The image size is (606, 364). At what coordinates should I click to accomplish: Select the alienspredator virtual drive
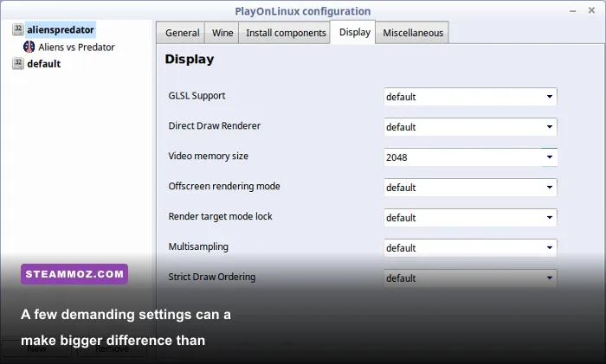[x=61, y=29]
